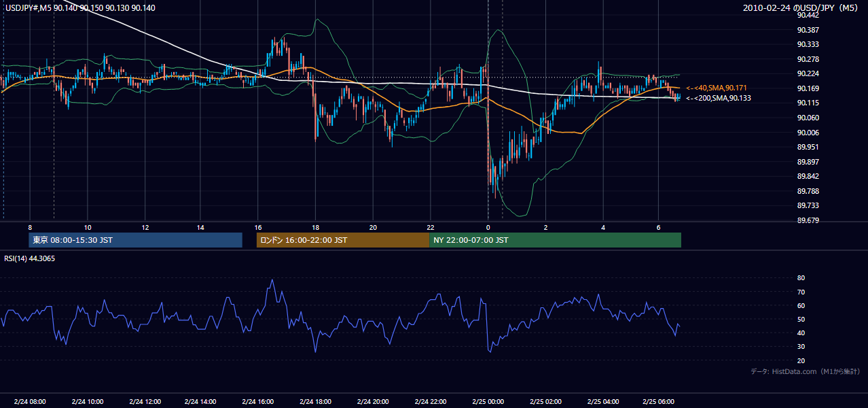Screen dimensions: 868x408
Task: Click price axis value 89.679
Action: (808, 220)
